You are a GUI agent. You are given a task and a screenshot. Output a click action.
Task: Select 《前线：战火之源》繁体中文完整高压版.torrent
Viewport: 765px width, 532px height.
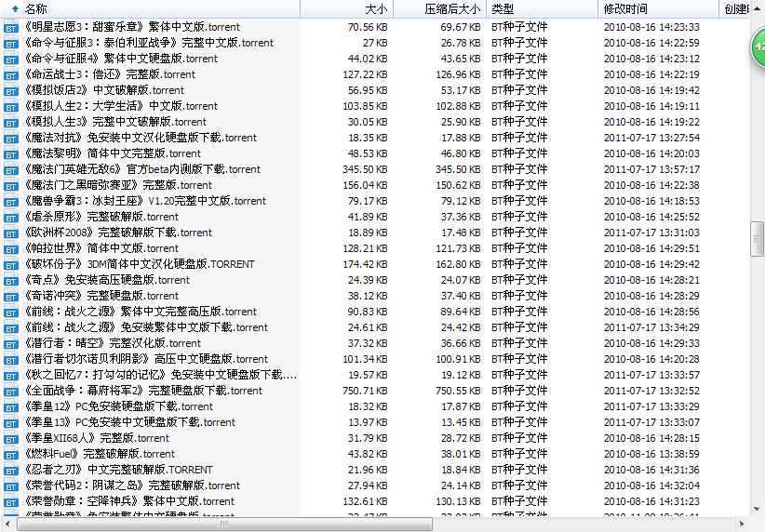tap(141, 312)
